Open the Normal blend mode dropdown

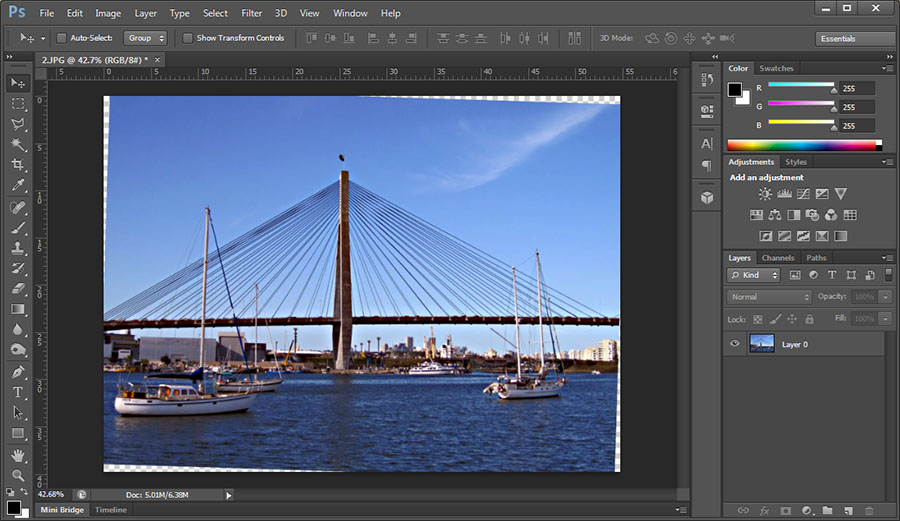point(769,297)
